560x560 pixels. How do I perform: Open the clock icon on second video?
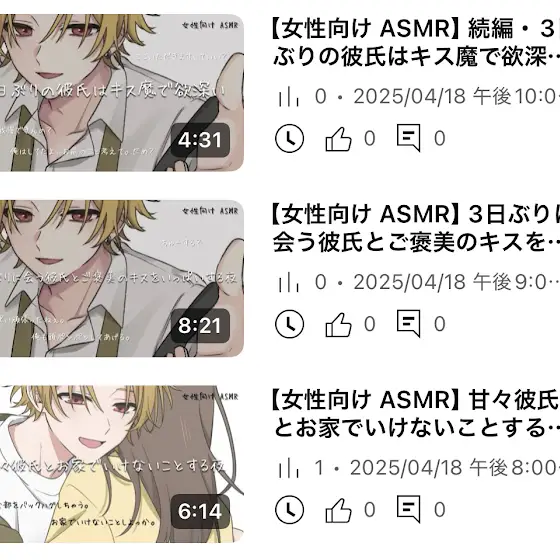[289, 324]
